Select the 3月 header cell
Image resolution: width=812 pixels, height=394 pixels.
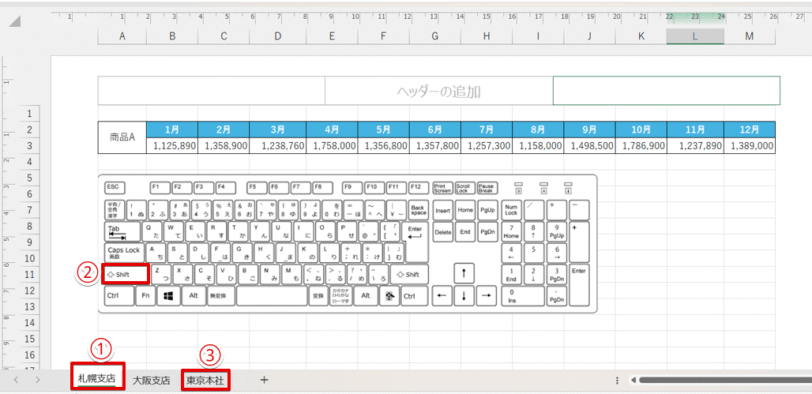pyautogui.click(x=278, y=129)
